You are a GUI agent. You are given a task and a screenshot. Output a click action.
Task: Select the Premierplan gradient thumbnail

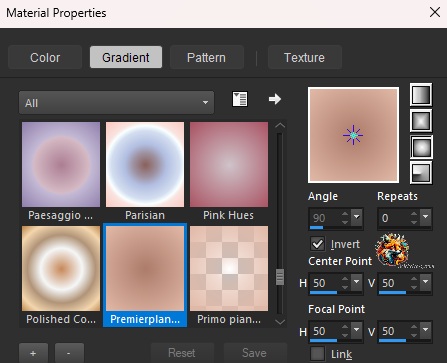pos(145,268)
